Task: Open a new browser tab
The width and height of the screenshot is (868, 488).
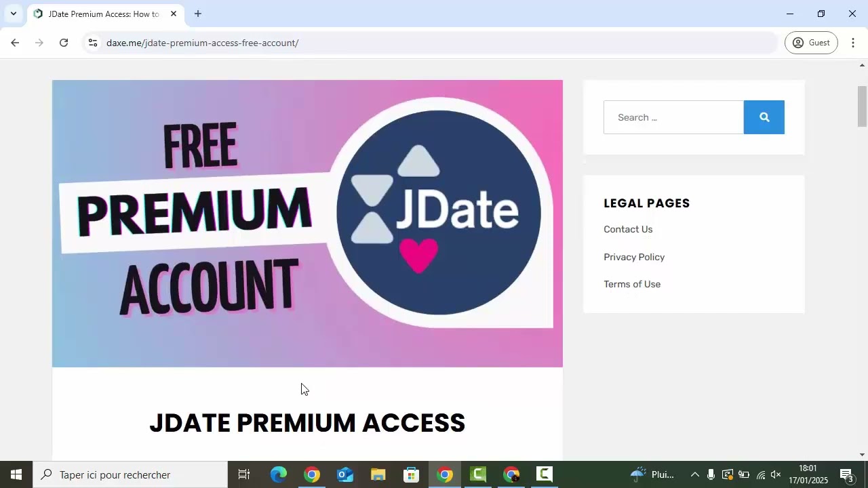Action: pyautogui.click(x=198, y=14)
